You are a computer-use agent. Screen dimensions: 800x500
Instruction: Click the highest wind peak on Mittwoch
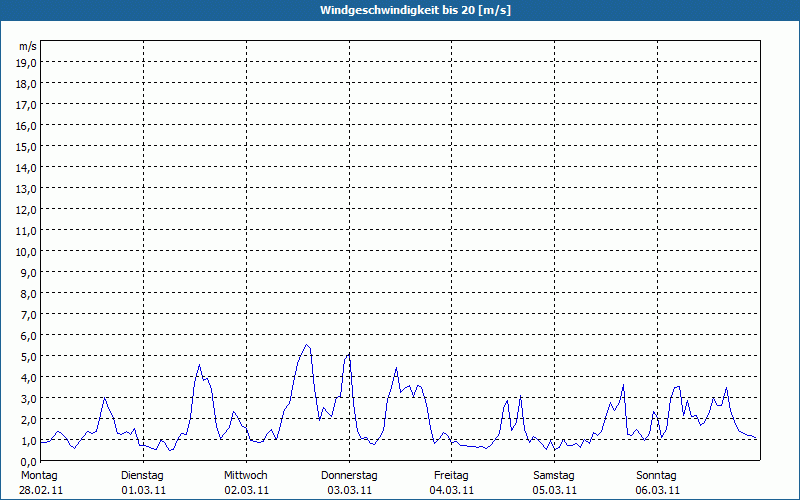click(x=306, y=345)
